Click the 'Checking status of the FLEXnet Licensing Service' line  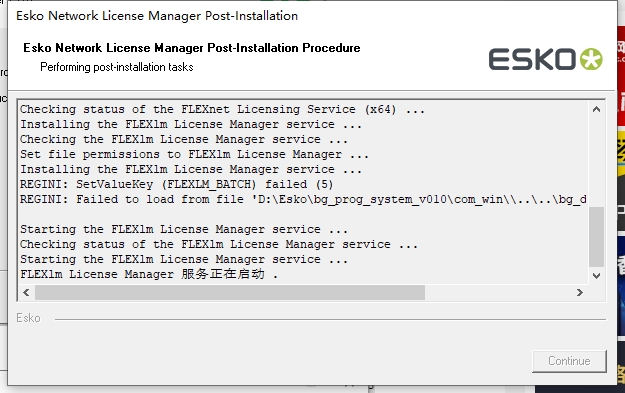click(x=222, y=109)
